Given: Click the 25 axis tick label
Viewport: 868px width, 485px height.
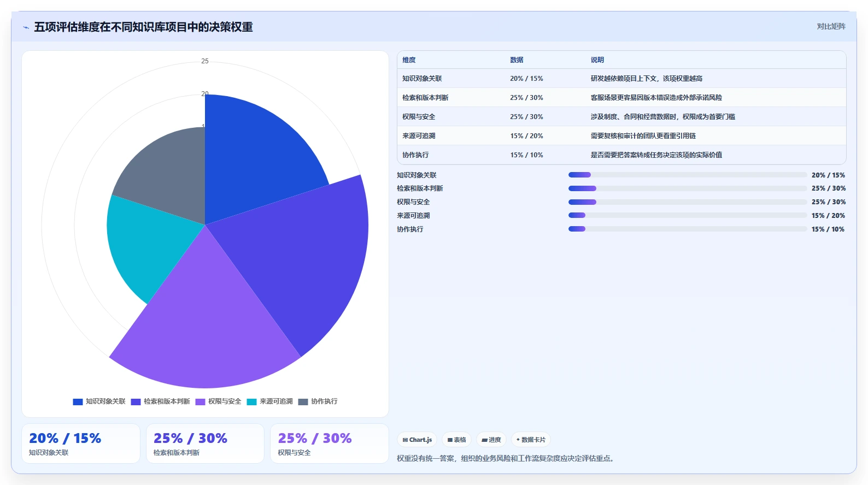Looking at the screenshot, I should (x=205, y=61).
